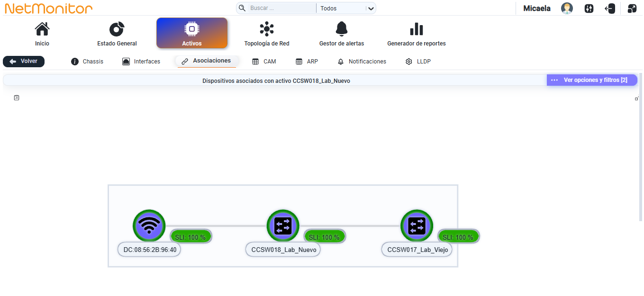Select the Wi-Fi device node DC:08:56:2B:96:40
Screen dimensions: 644x296
pyautogui.click(x=149, y=225)
